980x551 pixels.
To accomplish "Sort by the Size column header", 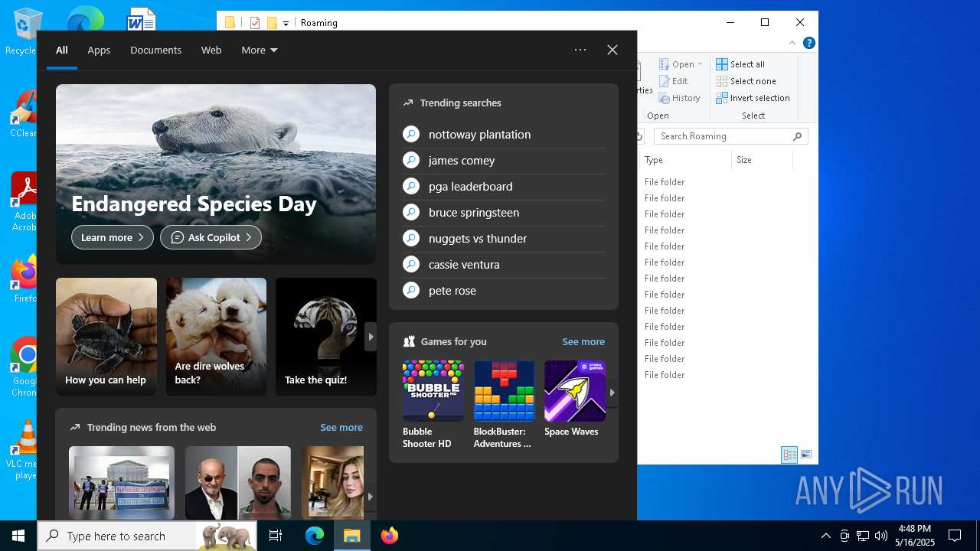I will (762, 160).
